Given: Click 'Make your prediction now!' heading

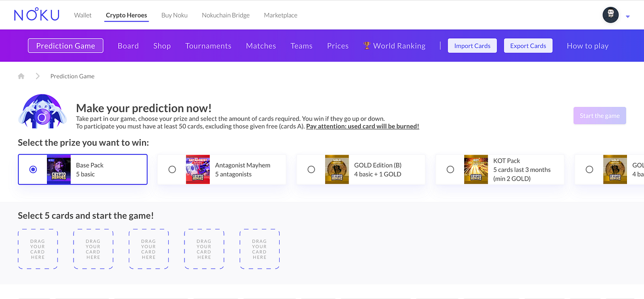Looking at the screenshot, I should [144, 108].
